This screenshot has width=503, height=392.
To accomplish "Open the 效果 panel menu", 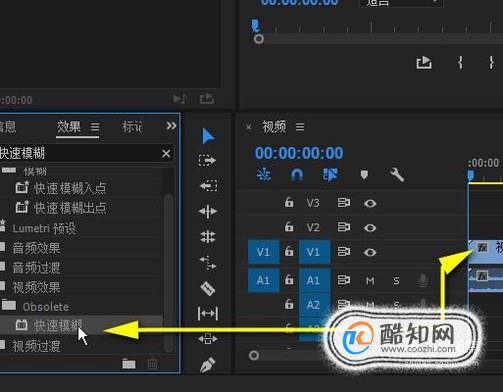I will coord(95,127).
